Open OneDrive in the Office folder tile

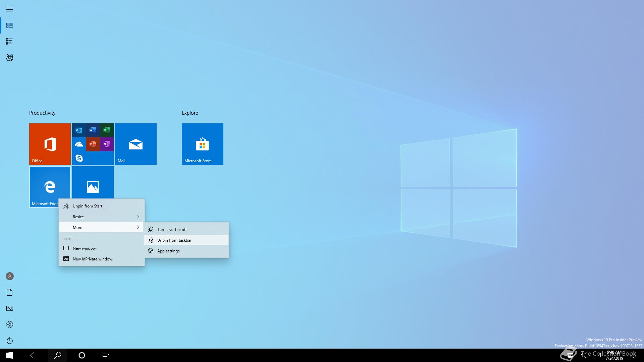[x=79, y=144]
